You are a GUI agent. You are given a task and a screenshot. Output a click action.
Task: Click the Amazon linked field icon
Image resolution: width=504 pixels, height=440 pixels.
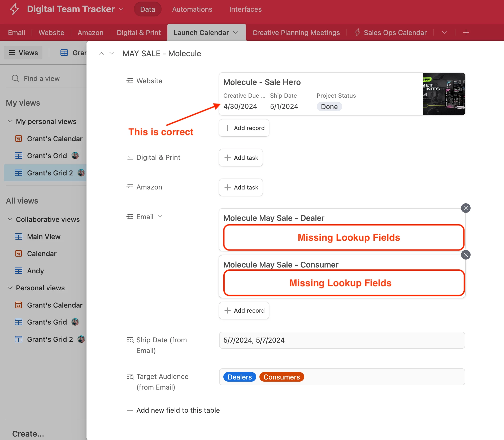pyautogui.click(x=130, y=187)
